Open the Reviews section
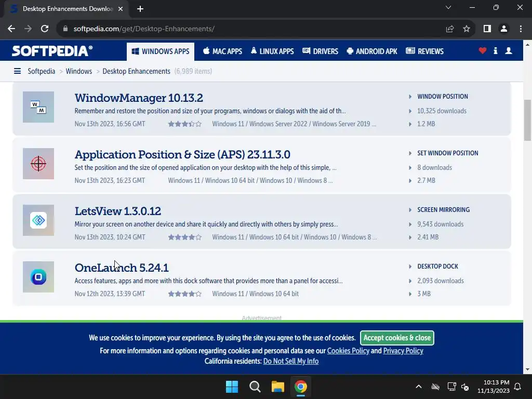This screenshot has width=532, height=399. tap(425, 51)
